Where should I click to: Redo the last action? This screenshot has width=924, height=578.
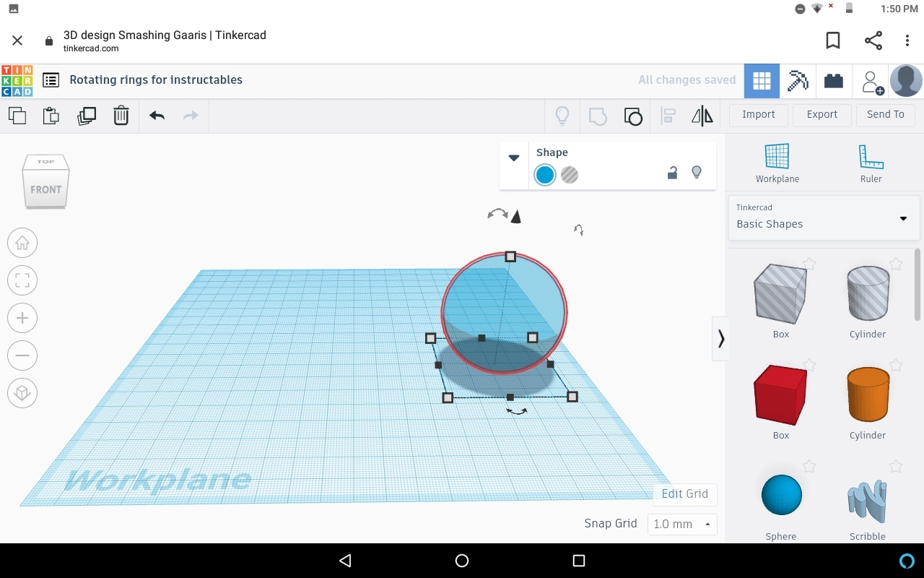(x=191, y=116)
